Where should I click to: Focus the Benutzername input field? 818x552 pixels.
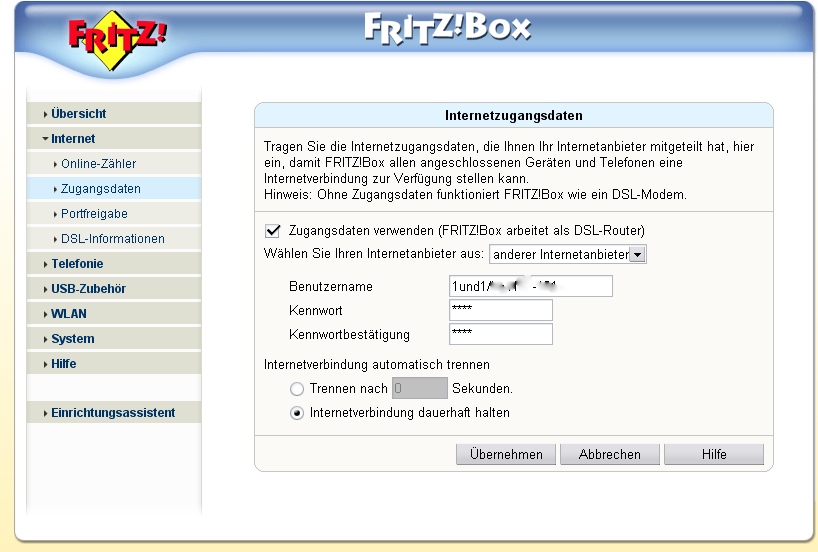point(531,286)
